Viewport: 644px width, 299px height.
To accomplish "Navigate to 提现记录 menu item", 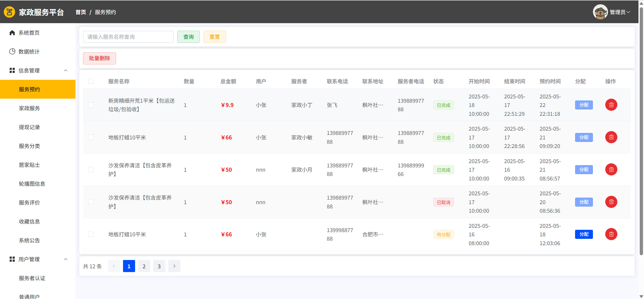I will coord(29,127).
